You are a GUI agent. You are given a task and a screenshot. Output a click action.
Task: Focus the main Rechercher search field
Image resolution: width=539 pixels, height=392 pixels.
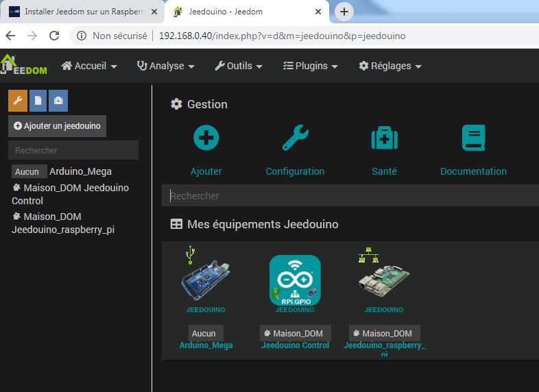coord(350,195)
